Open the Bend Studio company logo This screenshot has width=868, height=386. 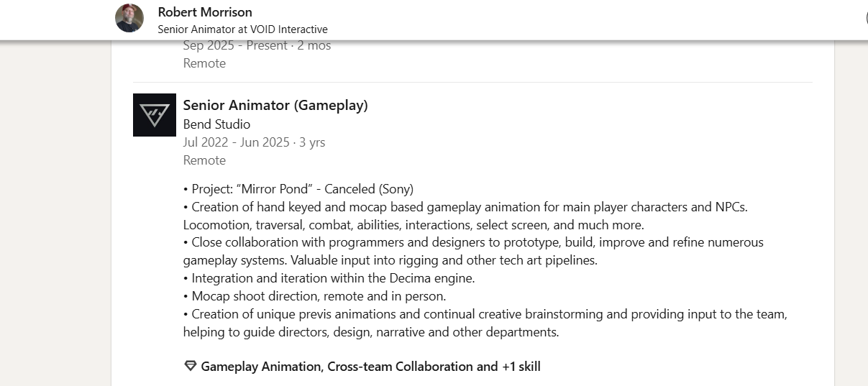point(155,115)
